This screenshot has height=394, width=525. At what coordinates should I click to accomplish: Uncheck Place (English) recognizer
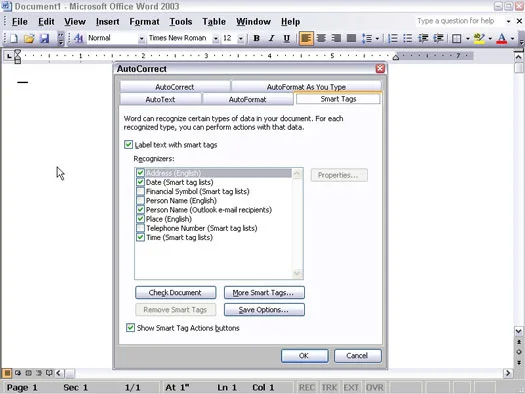click(140, 219)
